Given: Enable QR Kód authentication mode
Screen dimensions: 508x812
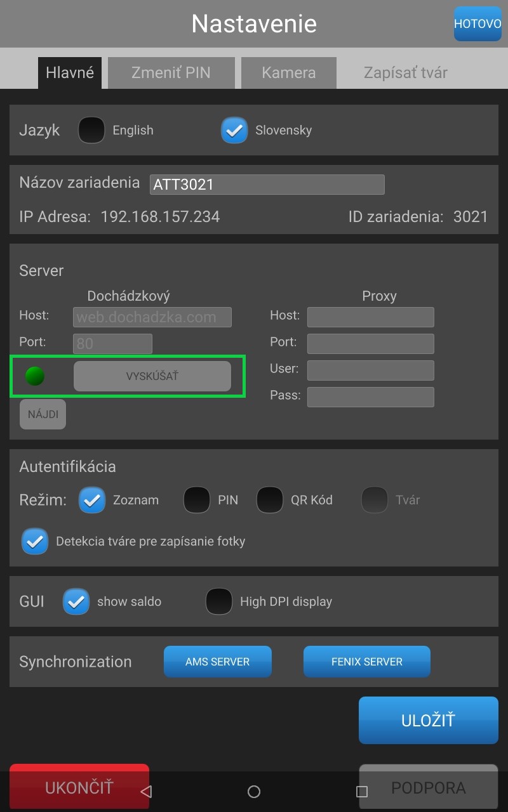Looking at the screenshot, I should [270, 500].
